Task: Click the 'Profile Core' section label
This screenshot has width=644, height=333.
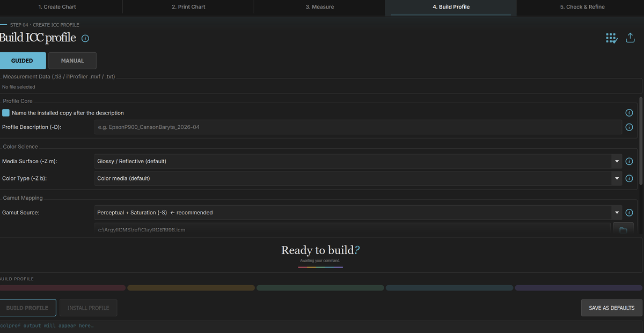Action: click(18, 101)
